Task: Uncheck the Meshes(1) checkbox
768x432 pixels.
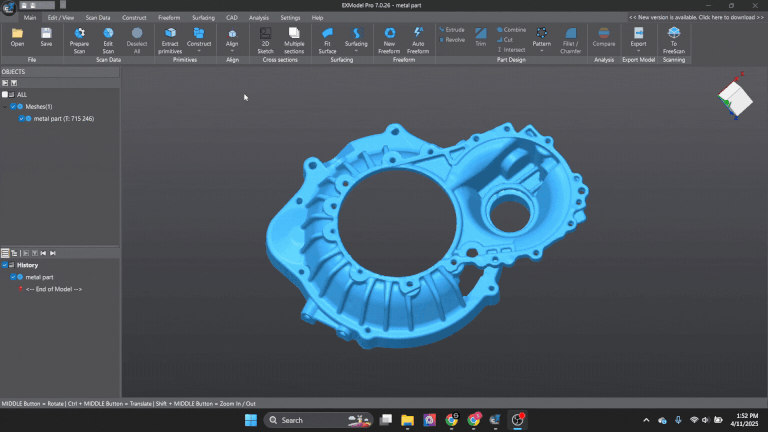Action: pyautogui.click(x=13, y=106)
